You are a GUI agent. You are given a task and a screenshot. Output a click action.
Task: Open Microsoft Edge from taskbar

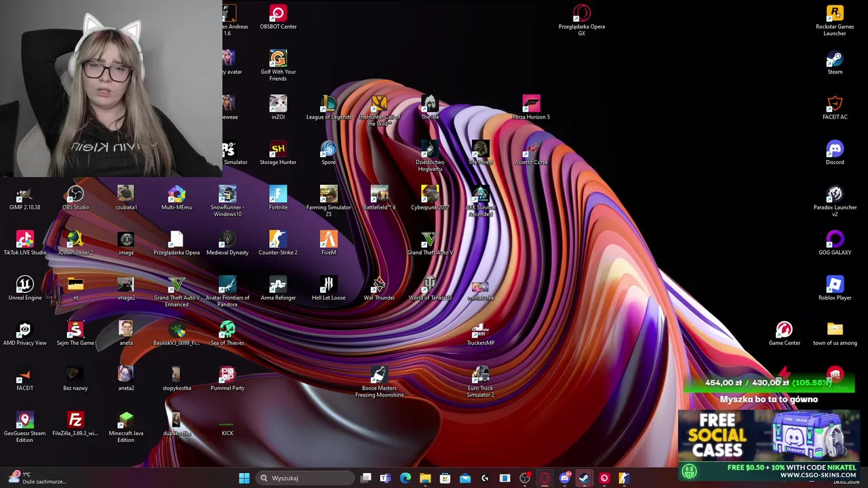point(406,478)
